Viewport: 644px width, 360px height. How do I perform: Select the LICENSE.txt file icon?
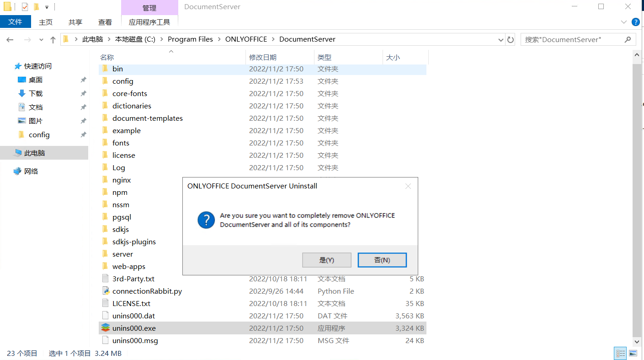coord(105,303)
